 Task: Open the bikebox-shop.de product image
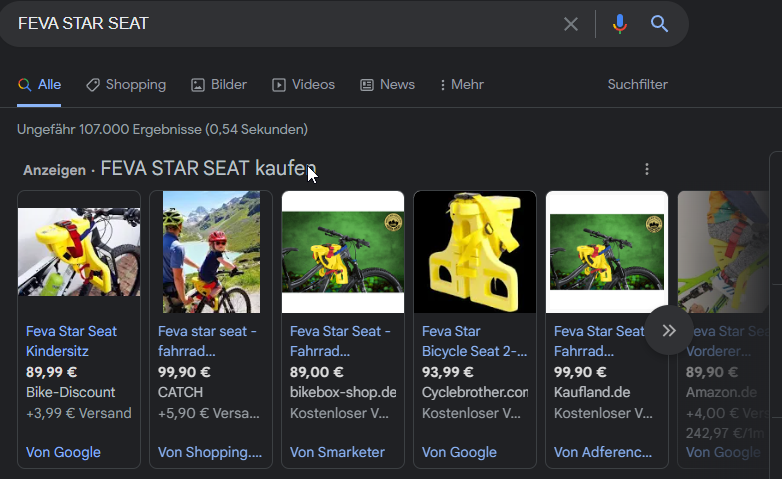(343, 251)
